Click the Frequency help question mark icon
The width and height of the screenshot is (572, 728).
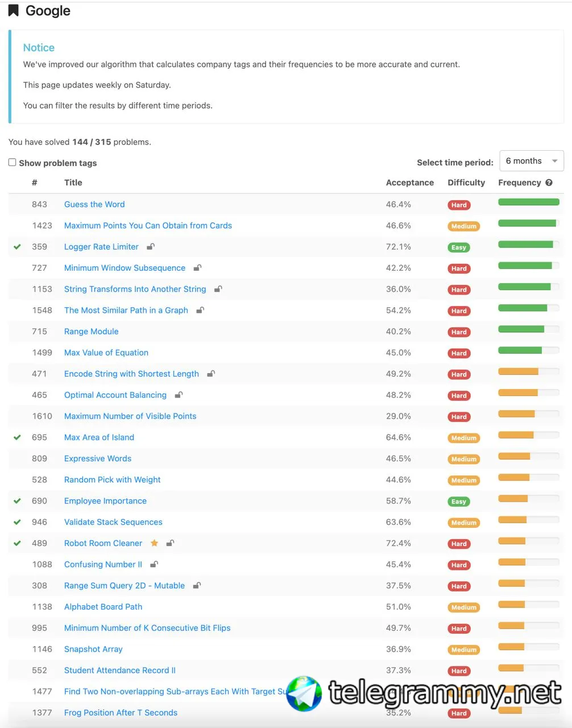click(x=549, y=183)
